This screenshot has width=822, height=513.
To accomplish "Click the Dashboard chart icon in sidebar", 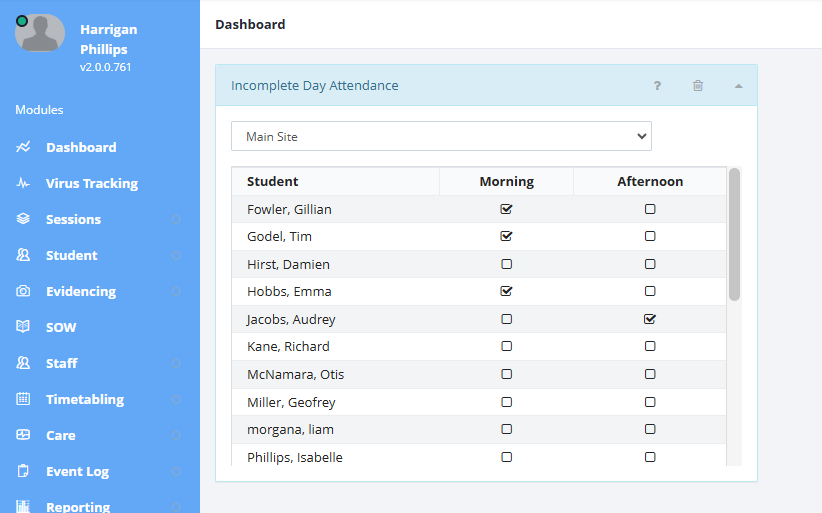I will point(23,147).
